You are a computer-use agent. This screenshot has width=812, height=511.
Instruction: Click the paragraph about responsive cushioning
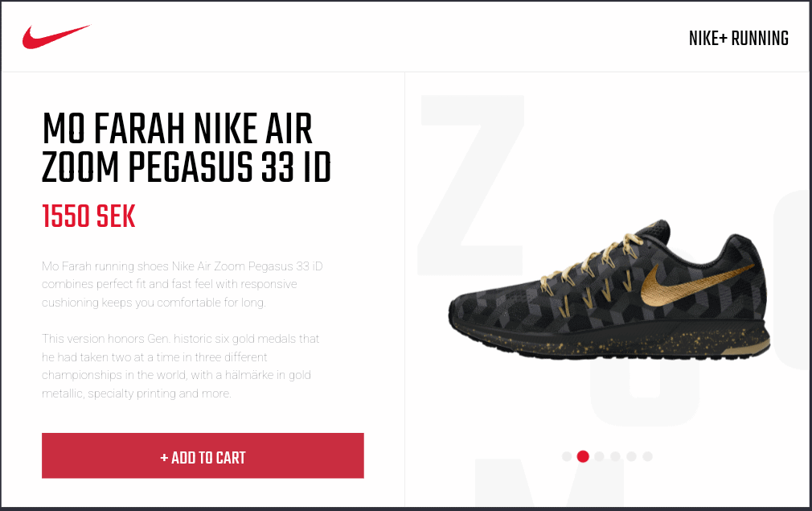[x=182, y=284]
